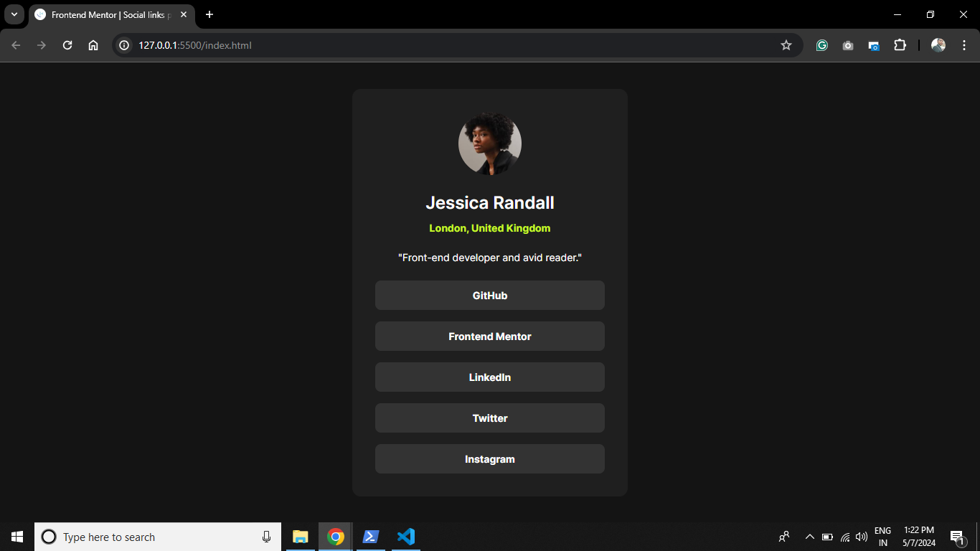This screenshot has height=551, width=980.
Task: Open the Instagram link button
Action: [490, 459]
